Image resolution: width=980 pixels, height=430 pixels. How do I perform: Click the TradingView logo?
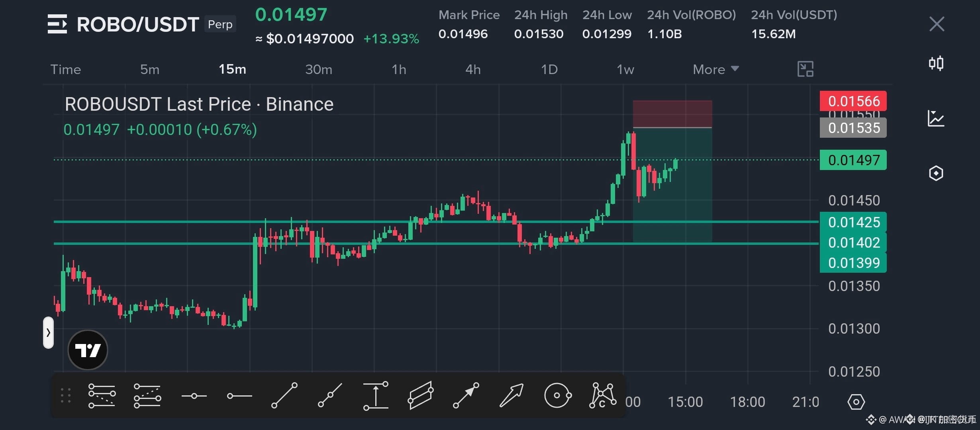point(88,350)
